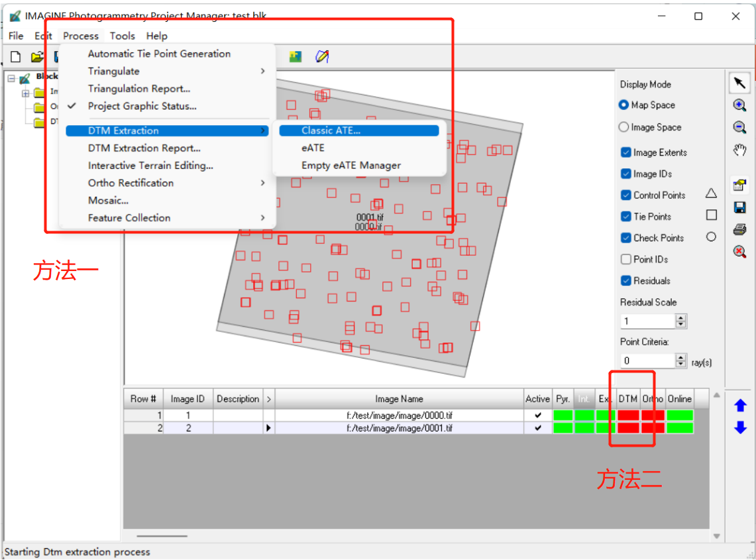The height and width of the screenshot is (560, 756).
Task: Open the Feature Collection submenu
Action: coord(167,218)
